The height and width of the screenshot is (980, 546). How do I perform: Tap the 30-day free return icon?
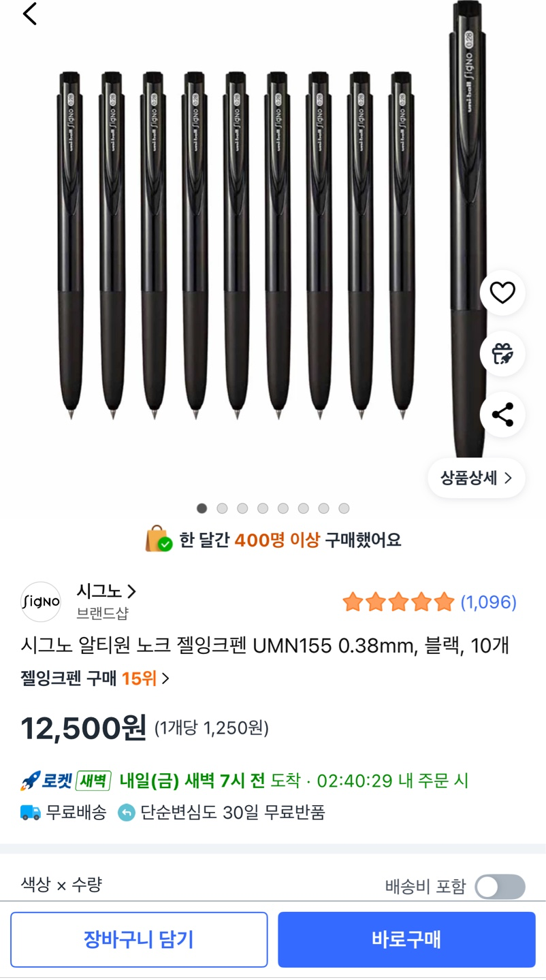coord(127,812)
